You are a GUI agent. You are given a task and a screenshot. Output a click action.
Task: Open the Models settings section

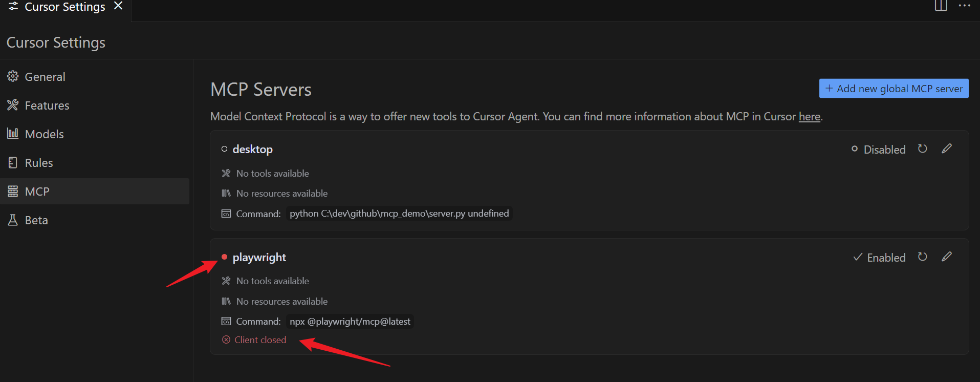tap(44, 134)
